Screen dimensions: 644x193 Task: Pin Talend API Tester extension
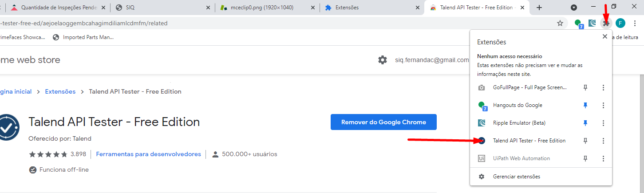point(585,141)
